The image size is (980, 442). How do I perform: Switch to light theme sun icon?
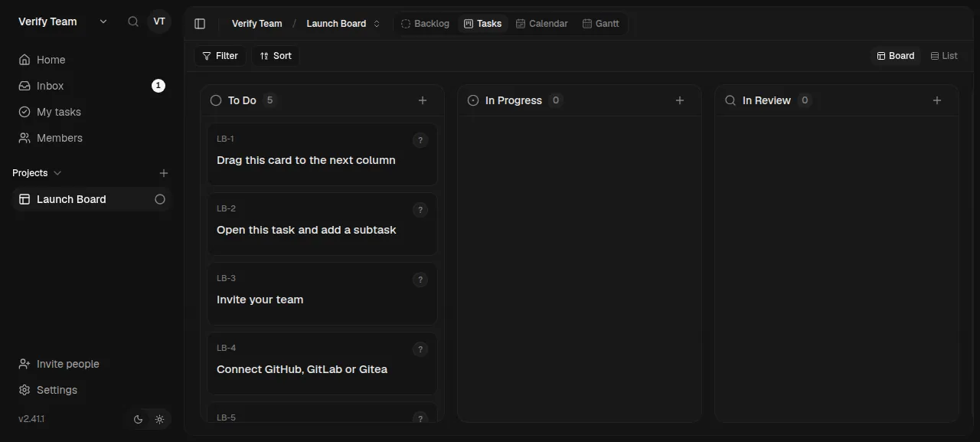pyautogui.click(x=159, y=419)
